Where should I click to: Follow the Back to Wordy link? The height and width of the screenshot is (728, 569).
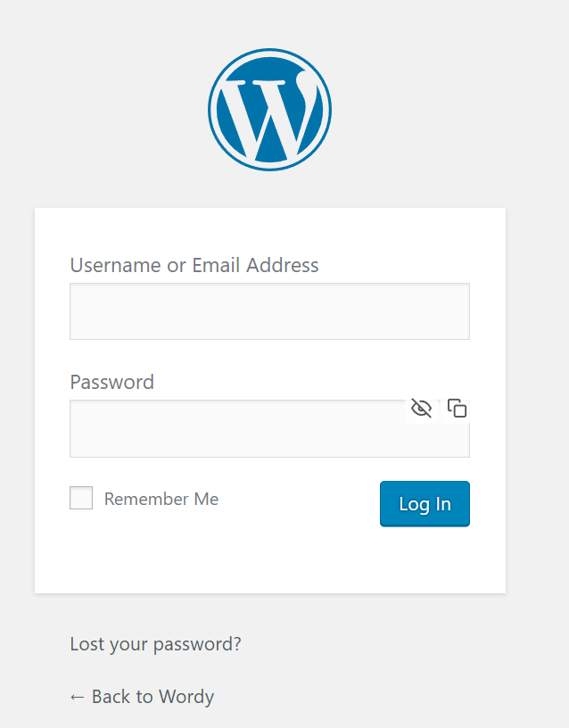142,696
